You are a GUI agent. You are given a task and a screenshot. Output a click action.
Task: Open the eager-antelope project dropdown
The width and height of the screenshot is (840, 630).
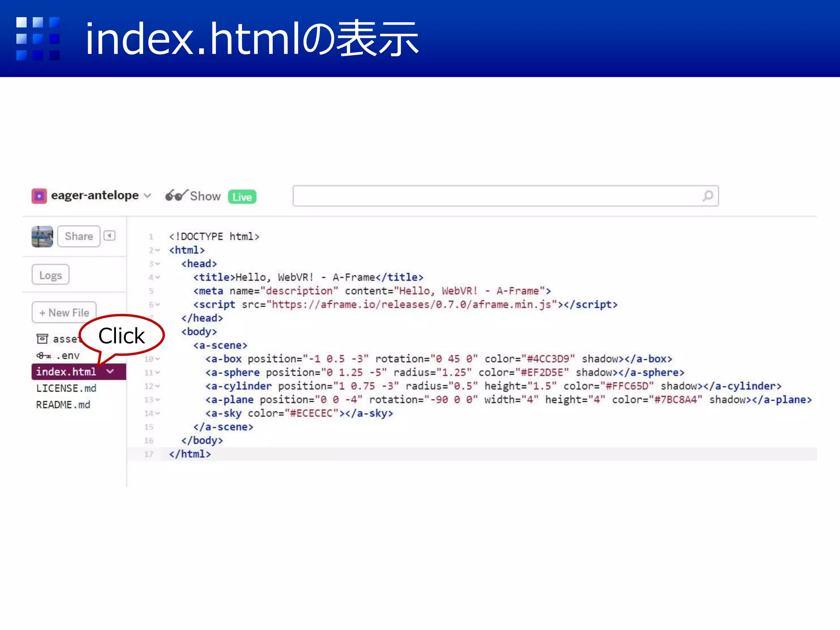(148, 196)
